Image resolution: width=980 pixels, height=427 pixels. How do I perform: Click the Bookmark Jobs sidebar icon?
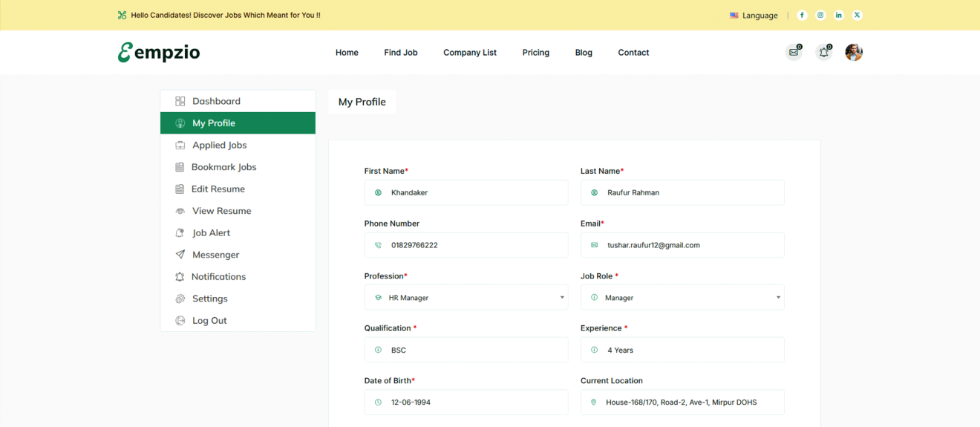tap(180, 167)
